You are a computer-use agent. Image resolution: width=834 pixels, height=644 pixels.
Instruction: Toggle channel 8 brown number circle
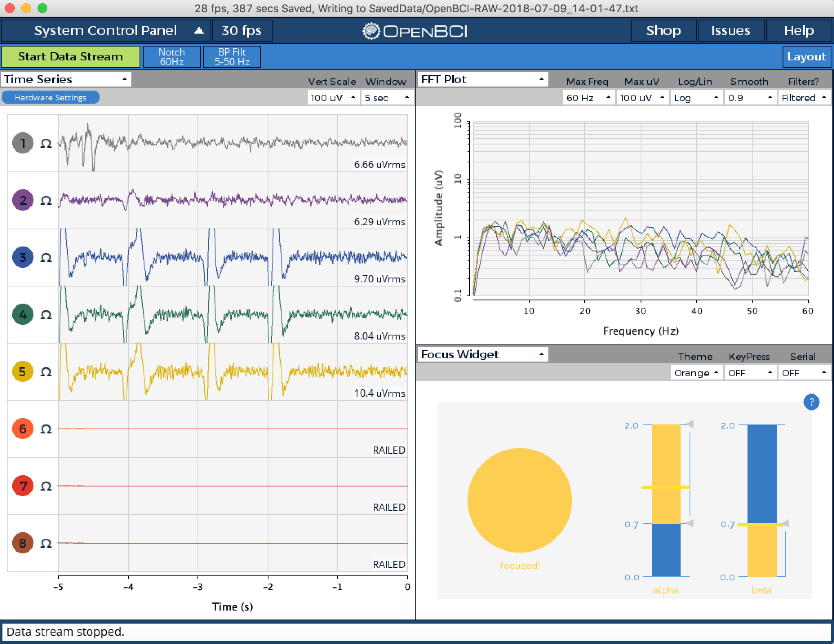23,543
